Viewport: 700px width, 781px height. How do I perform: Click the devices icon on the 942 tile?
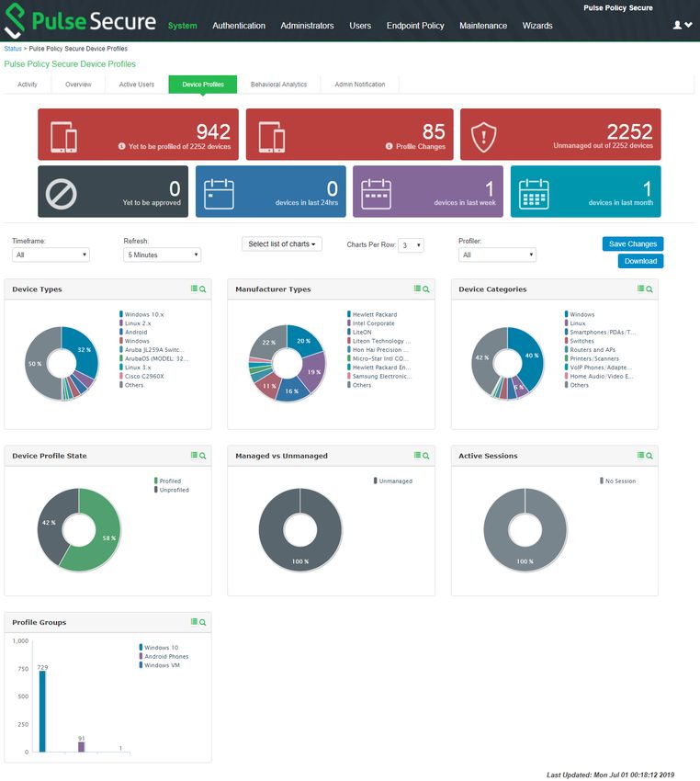(63, 137)
